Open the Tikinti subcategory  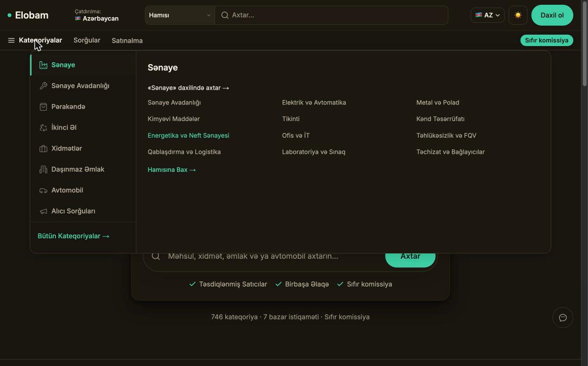pyautogui.click(x=291, y=119)
